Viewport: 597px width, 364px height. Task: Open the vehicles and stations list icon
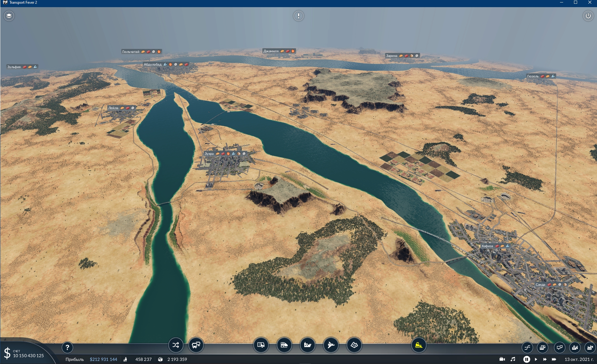click(542, 348)
